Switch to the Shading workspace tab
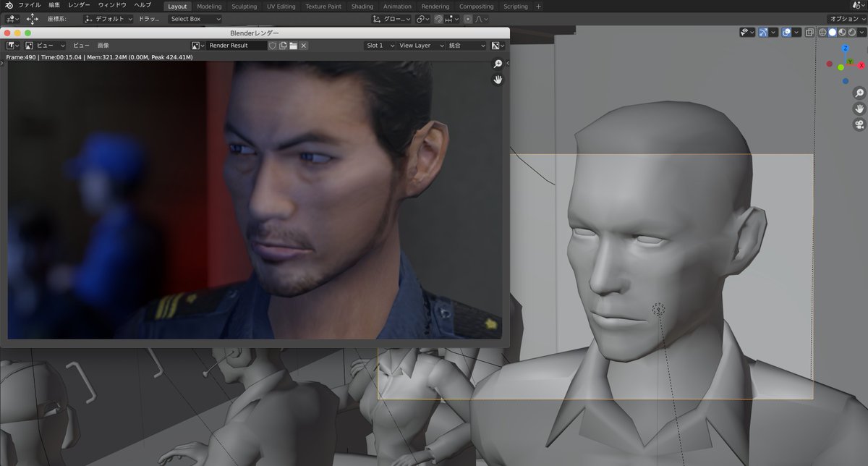868x466 pixels. click(x=362, y=6)
